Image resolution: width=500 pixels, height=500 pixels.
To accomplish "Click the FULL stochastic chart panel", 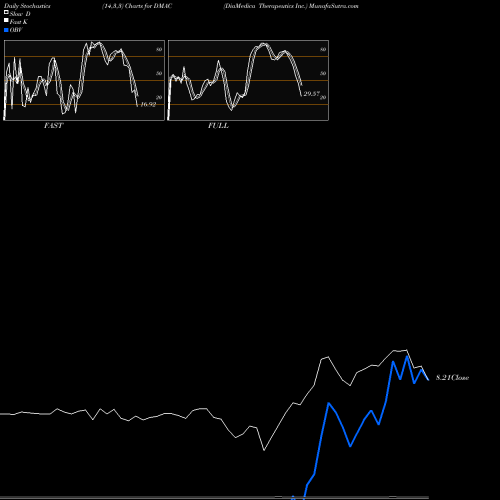I will pos(248,80).
